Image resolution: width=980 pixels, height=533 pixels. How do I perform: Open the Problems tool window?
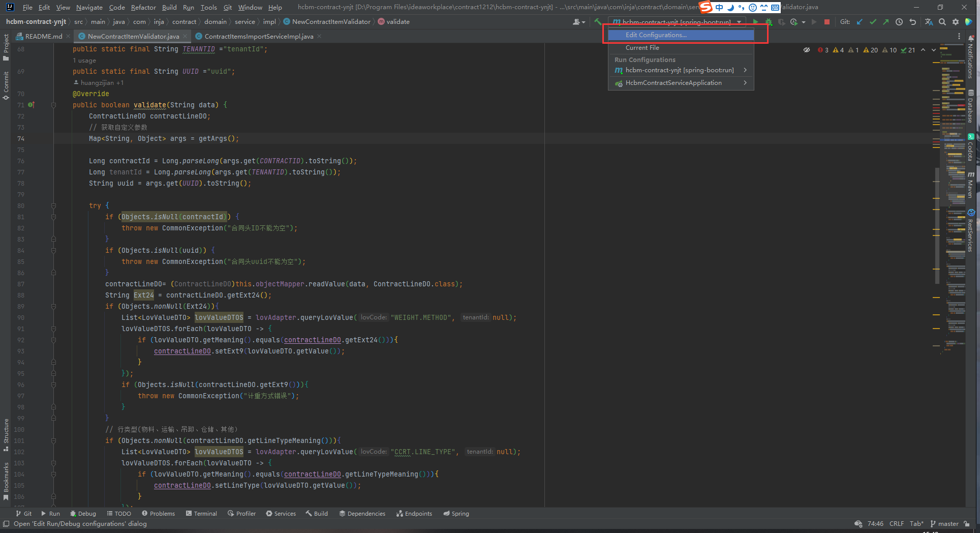click(158, 514)
